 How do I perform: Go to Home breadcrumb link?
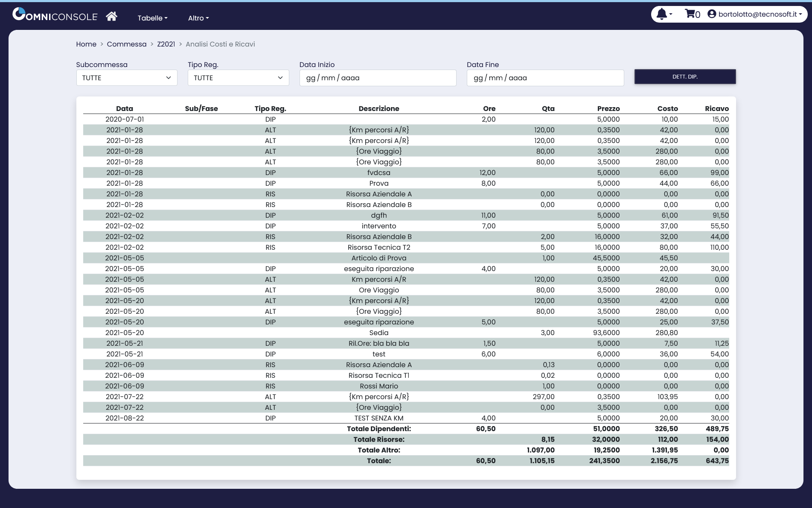coord(86,44)
